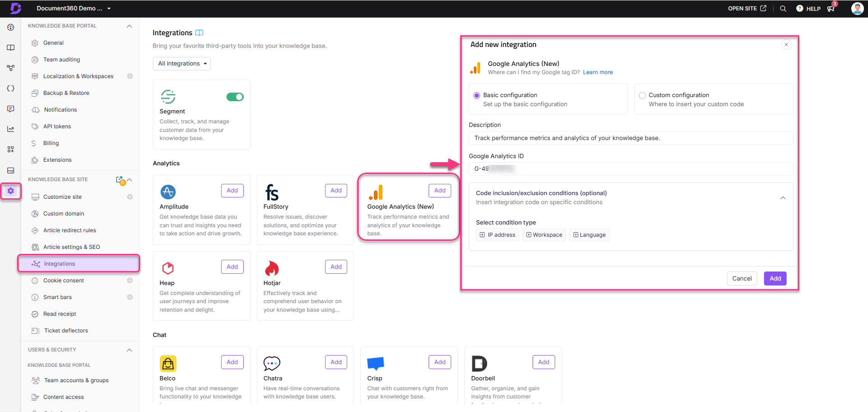
Task: Click the Chatra speech bubble logo
Action: click(x=272, y=363)
